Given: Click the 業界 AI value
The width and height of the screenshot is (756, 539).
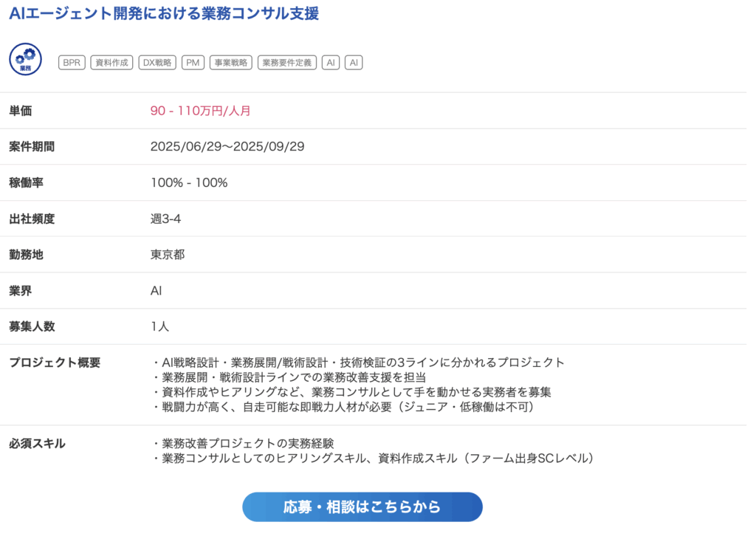Looking at the screenshot, I should (157, 291).
